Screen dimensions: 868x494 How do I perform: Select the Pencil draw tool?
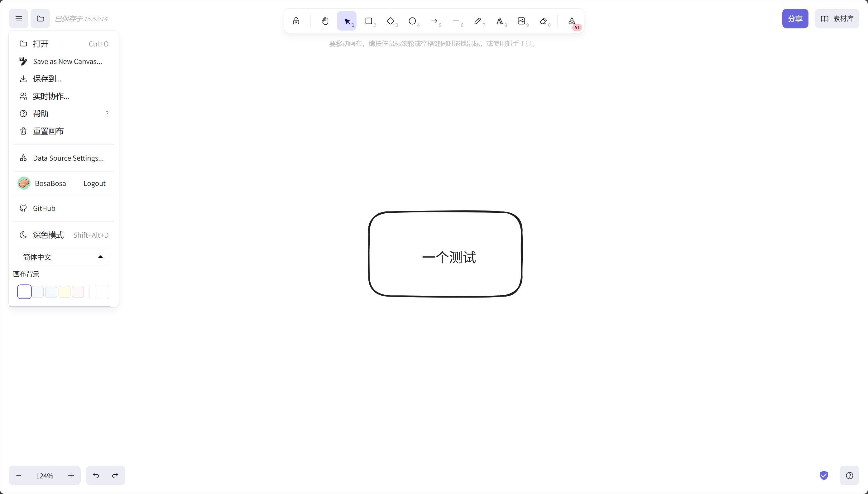[x=477, y=21]
